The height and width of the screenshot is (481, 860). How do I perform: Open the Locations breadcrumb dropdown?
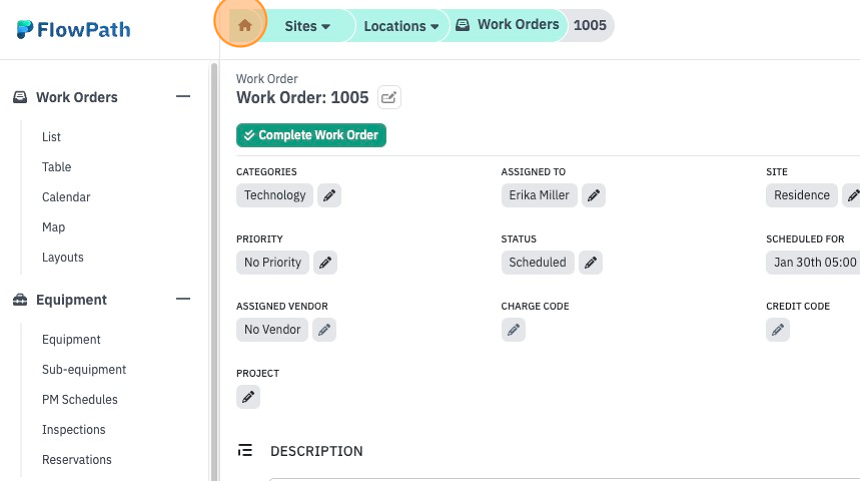401,26
